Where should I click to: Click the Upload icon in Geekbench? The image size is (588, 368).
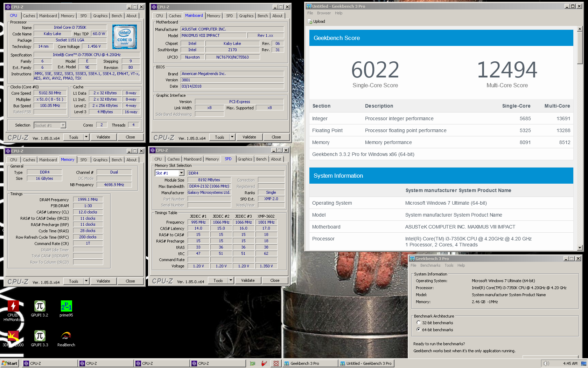(310, 21)
